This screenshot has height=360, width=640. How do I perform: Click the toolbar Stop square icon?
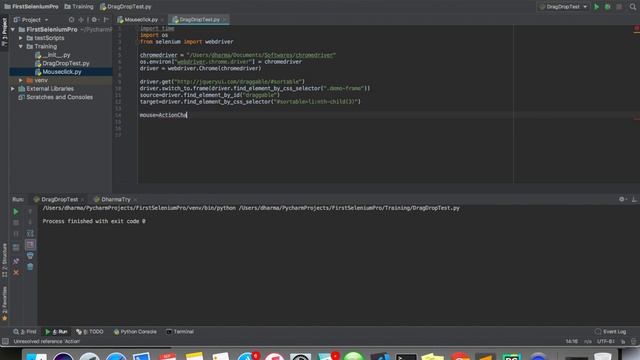(619, 7)
